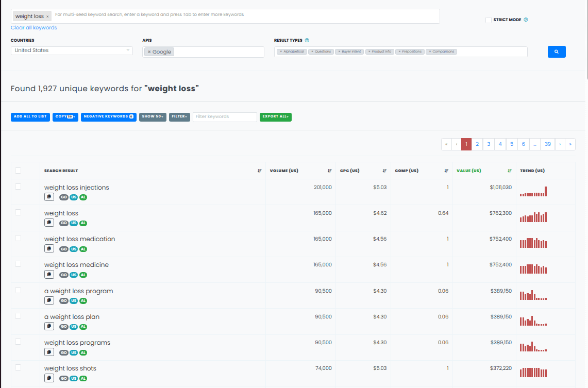The width and height of the screenshot is (588, 388).
Task: Click GO badge for weight loss injections
Action: coord(64,197)
